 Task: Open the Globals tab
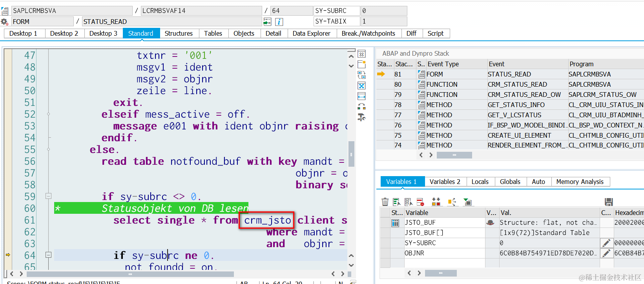[x=510, y=182]
